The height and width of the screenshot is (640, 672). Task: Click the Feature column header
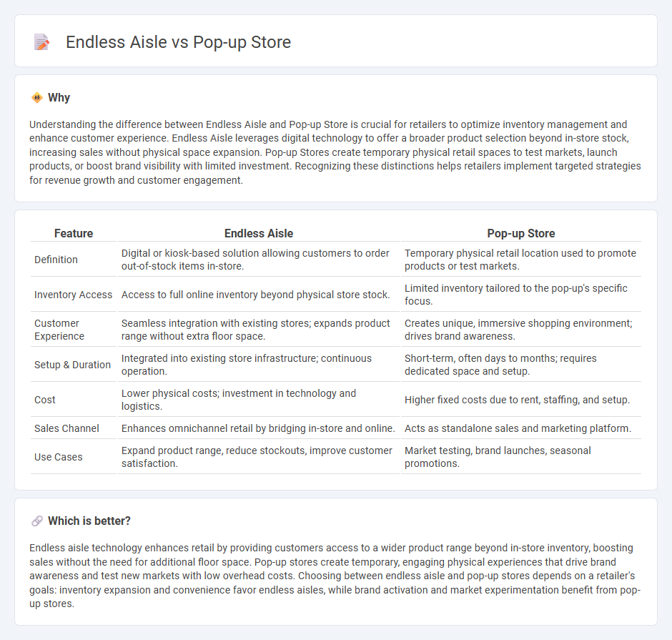[74, 233]
